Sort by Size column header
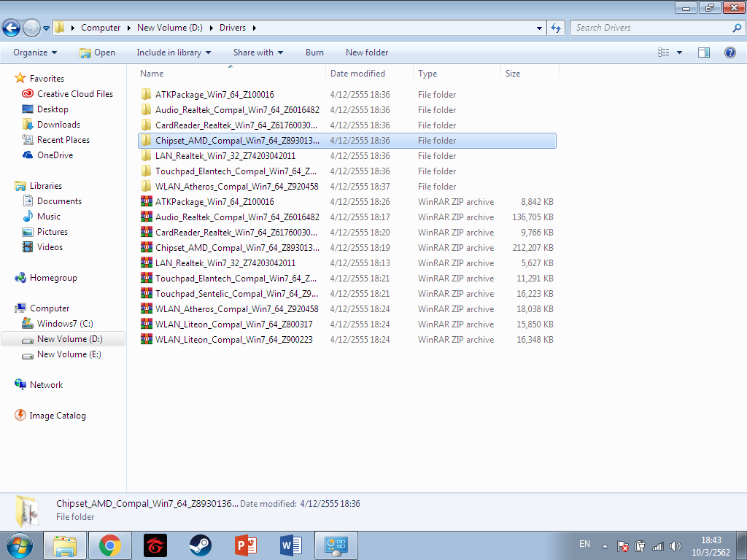 (530, 74)
